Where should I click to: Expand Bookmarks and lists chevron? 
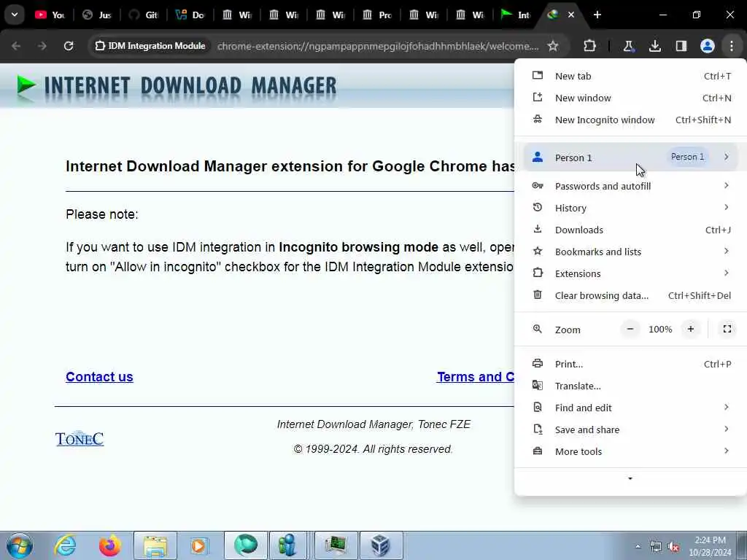pos(726,252)
